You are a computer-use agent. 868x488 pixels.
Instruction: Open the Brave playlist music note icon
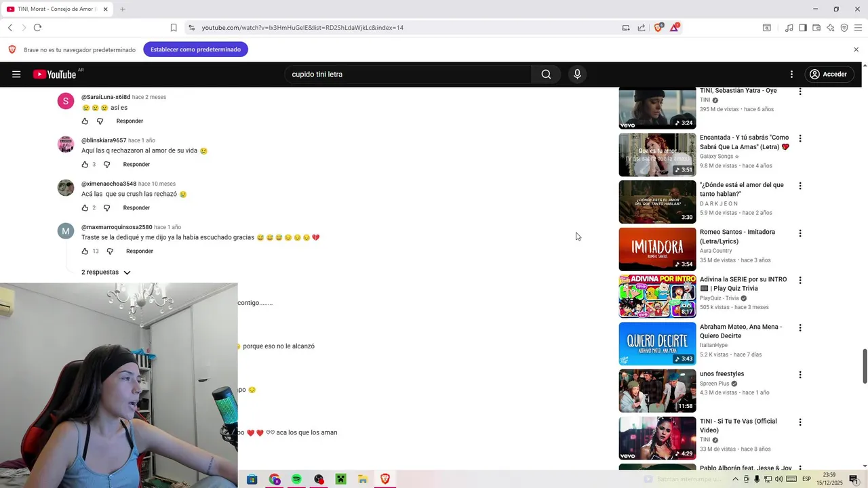tap(789, 28)
